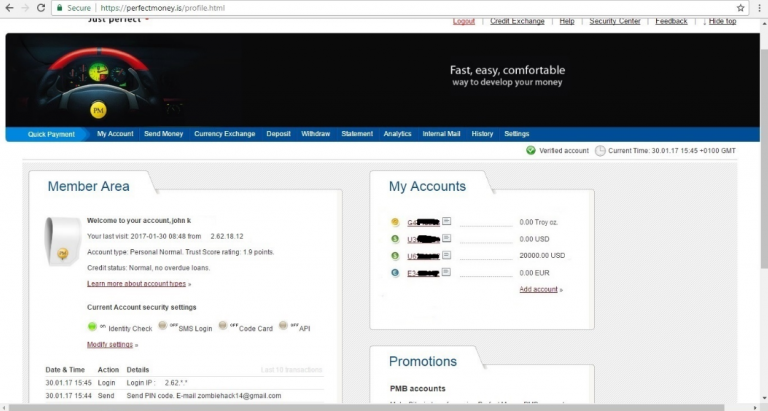Bookmark page with star icon
Image resolution: width=768 pixels, height=411 pixels.
pos(741,8)
